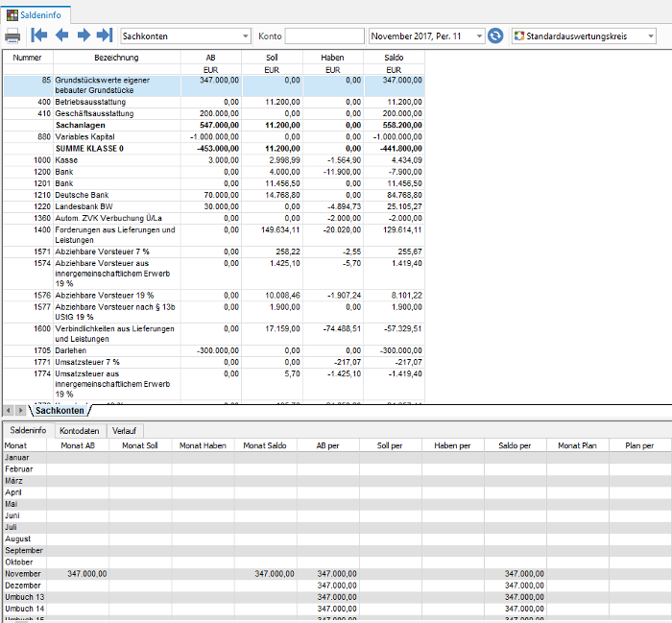The image size is (672, 623).
Task: Switch to the Saldeninfo lower tab
Action: point(28,430)
